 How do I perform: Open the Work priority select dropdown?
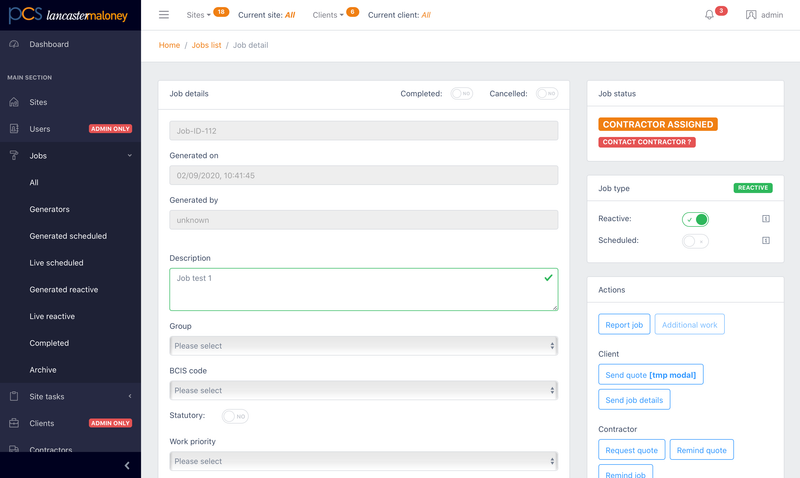pos(364,461)
